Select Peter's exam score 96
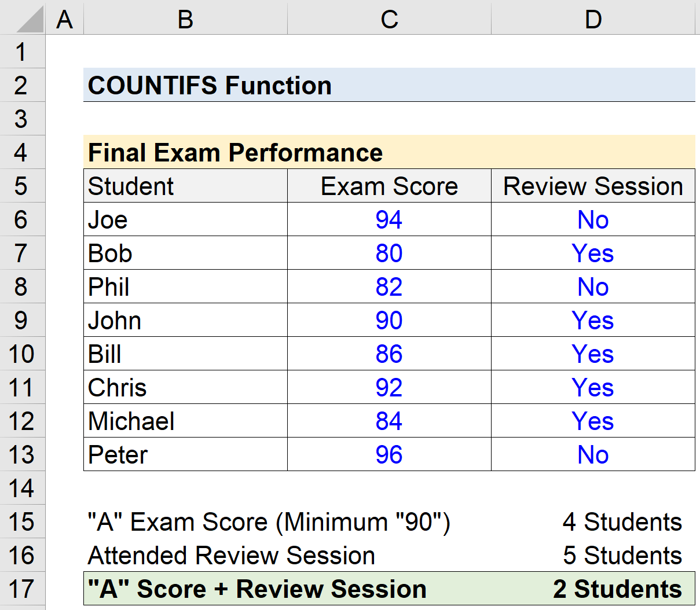700x610 pixels. pos(389,454)
